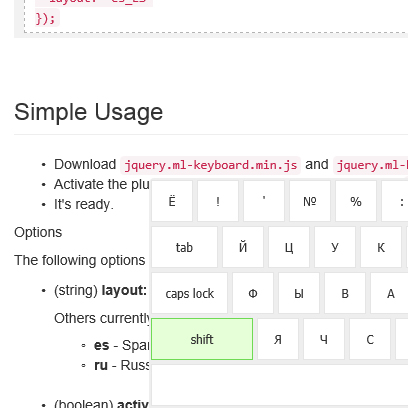Click the tab key on virtual keyboard

point(184,247)
